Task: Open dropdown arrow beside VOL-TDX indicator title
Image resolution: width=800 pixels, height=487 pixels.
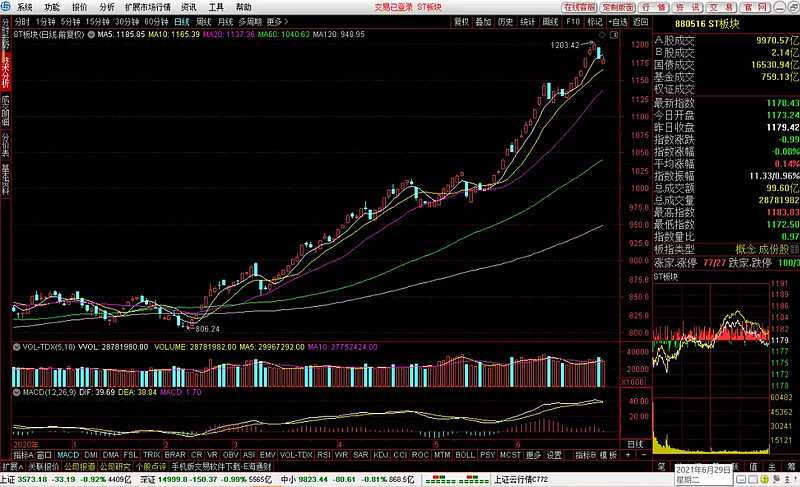Action: (x=17, y=347)
